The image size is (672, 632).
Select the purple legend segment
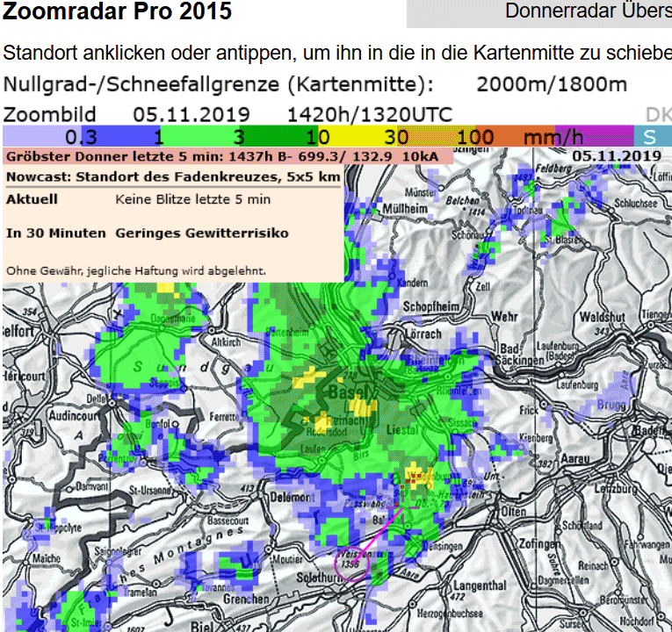pyautogui.click(x=595, y=136)
